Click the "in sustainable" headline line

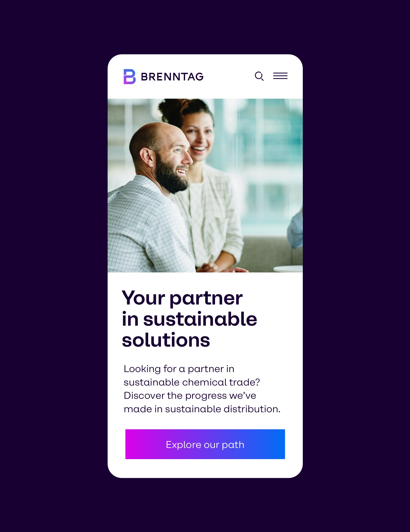tap(189, 319)
